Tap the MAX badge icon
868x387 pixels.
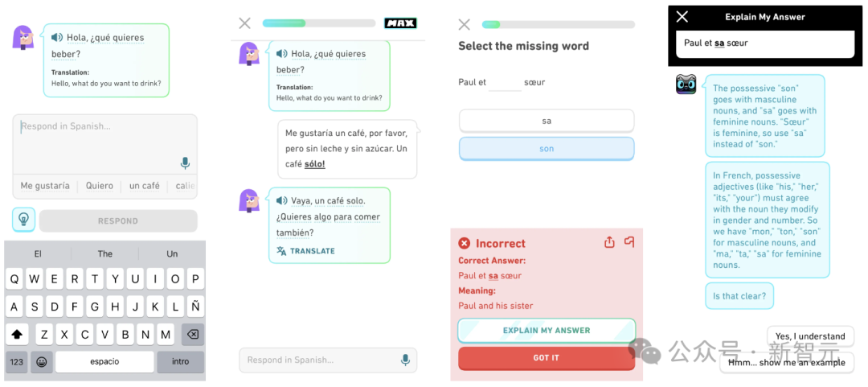[x=400, y=23]
